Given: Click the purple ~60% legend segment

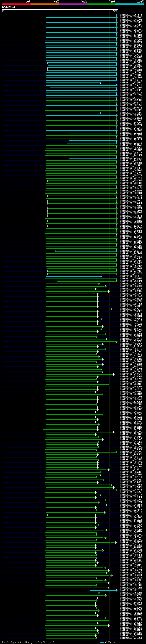Looking at the screenshot, I should (73, 4).
